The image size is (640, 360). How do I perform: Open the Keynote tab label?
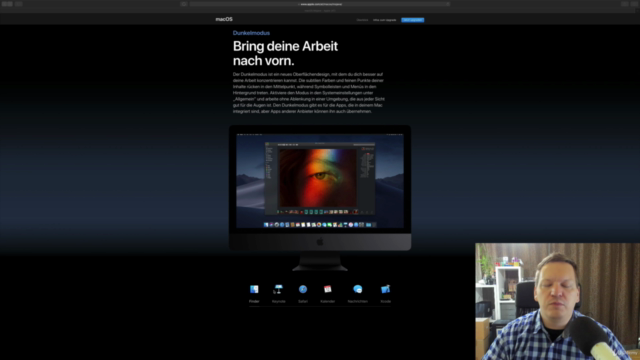coord(278,301)
